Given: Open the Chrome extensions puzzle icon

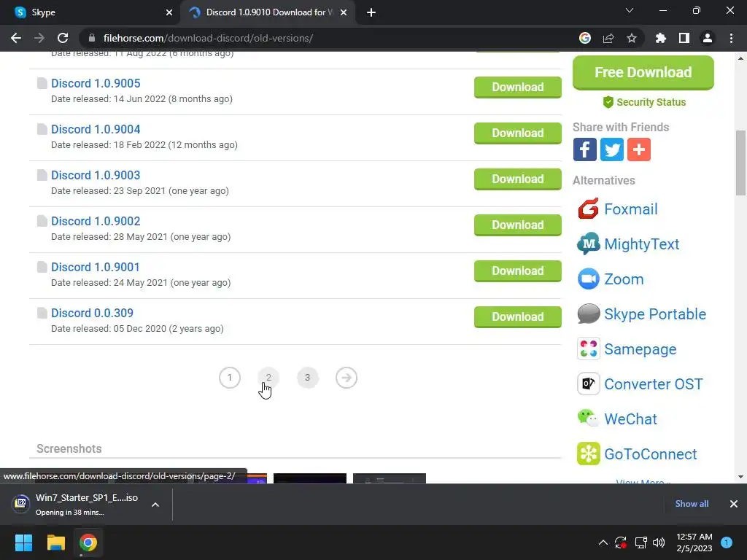Looking at the screenshot, I should tap(660, 38).
